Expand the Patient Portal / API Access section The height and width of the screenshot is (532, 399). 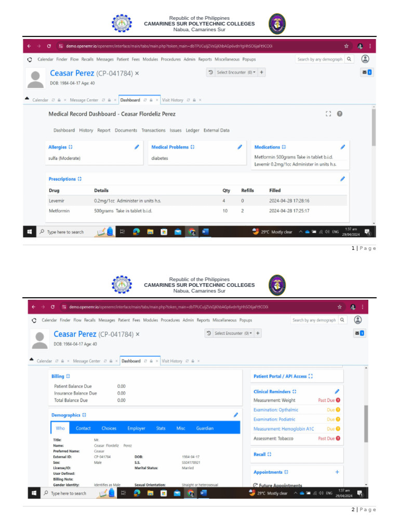(x=311, y=376)
